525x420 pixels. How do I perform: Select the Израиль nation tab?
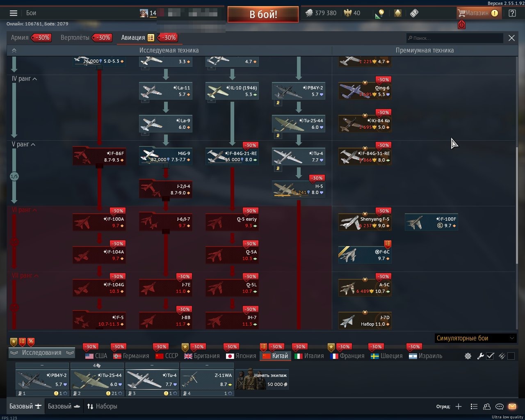pyautogui.click(x=426, y=356)
